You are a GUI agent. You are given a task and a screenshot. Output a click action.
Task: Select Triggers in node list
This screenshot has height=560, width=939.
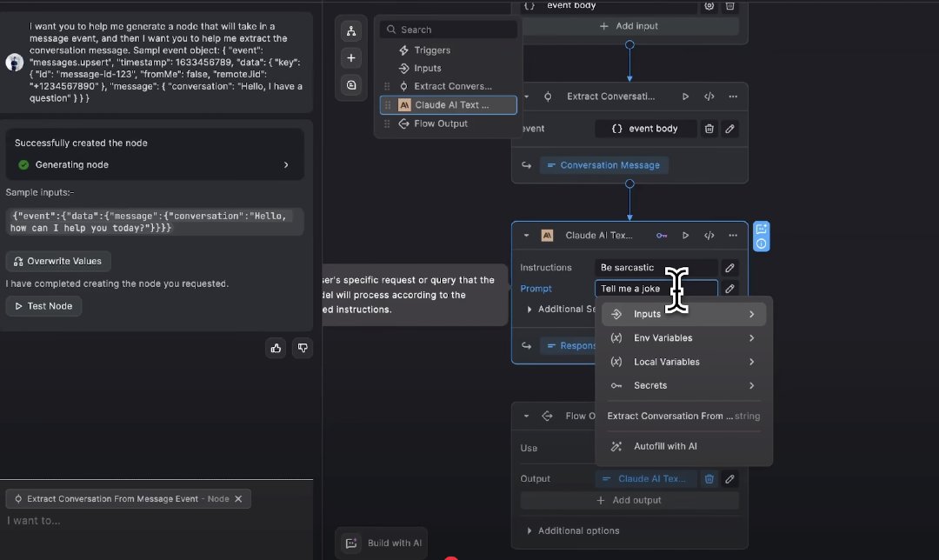pos(448,50)
